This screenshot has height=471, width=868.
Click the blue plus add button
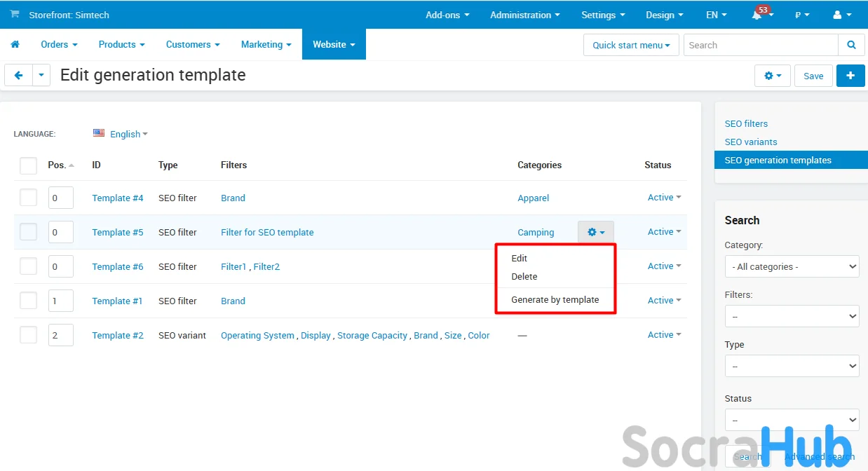click(850, 76)
